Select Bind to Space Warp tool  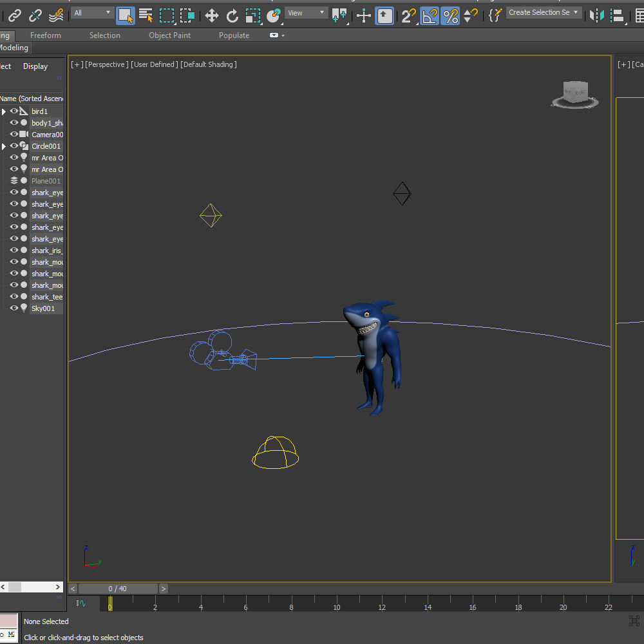pyautogui.click(x=56, y=15)
